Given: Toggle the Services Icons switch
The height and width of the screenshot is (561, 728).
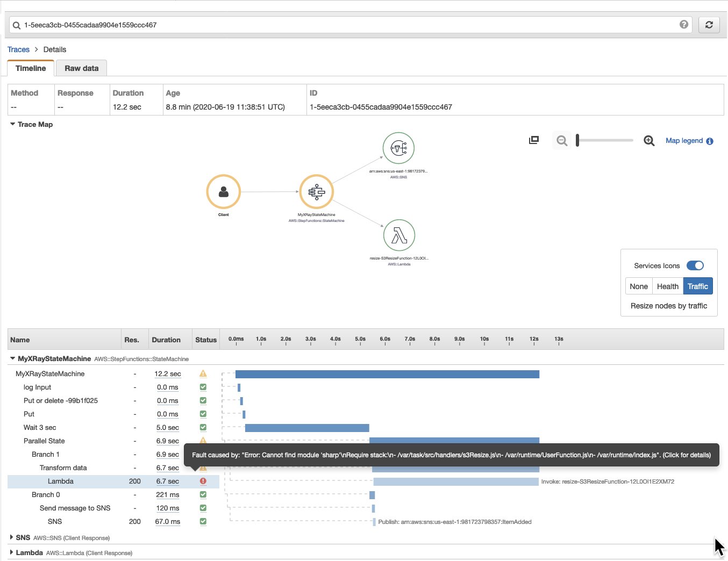Looking at the screenshot, I should 695,265.
